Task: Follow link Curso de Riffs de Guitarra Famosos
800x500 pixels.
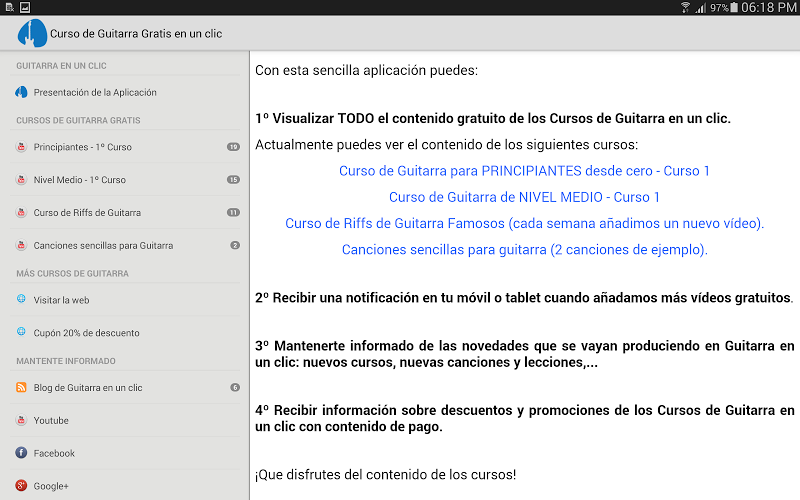Action: tap(524, 223)
